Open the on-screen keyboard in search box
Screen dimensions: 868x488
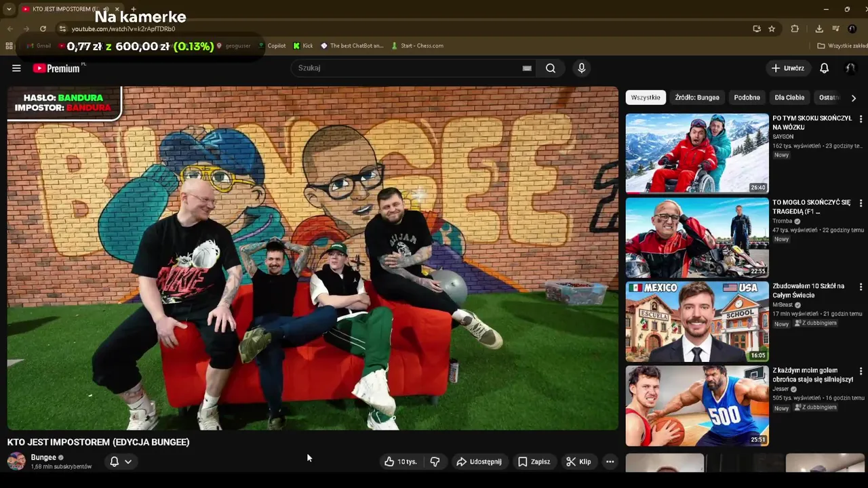click(x=527, y=68)
